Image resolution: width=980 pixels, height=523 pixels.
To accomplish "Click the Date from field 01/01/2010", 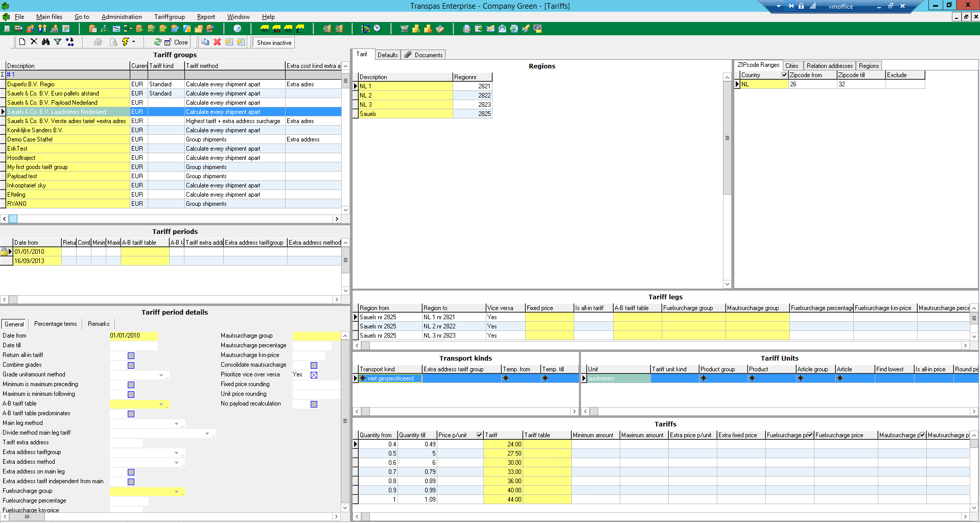I will coord(133,336).
